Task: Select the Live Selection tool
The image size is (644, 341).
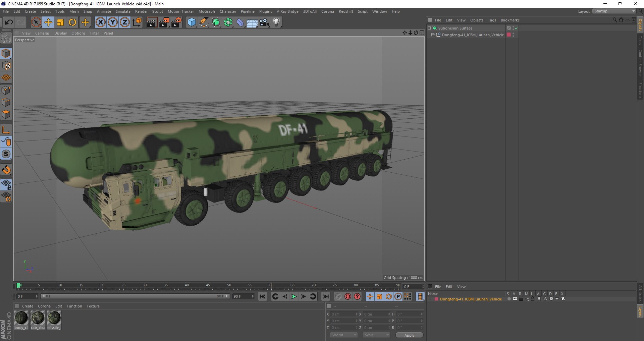Action: 36,22
